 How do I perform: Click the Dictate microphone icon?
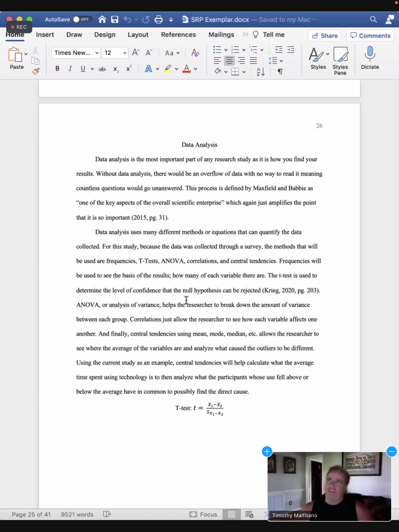pos(370,54)
